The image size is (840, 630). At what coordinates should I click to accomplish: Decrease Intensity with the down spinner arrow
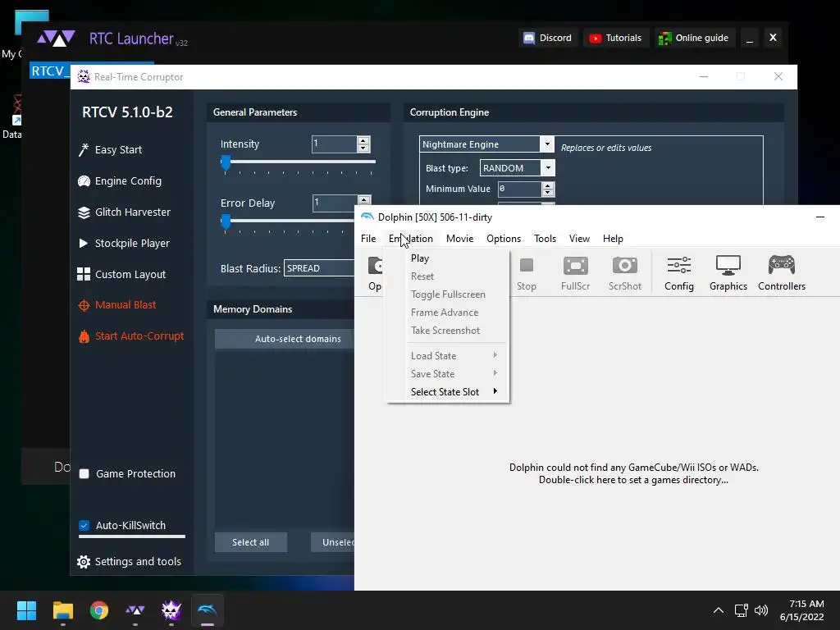pos(363,148)
